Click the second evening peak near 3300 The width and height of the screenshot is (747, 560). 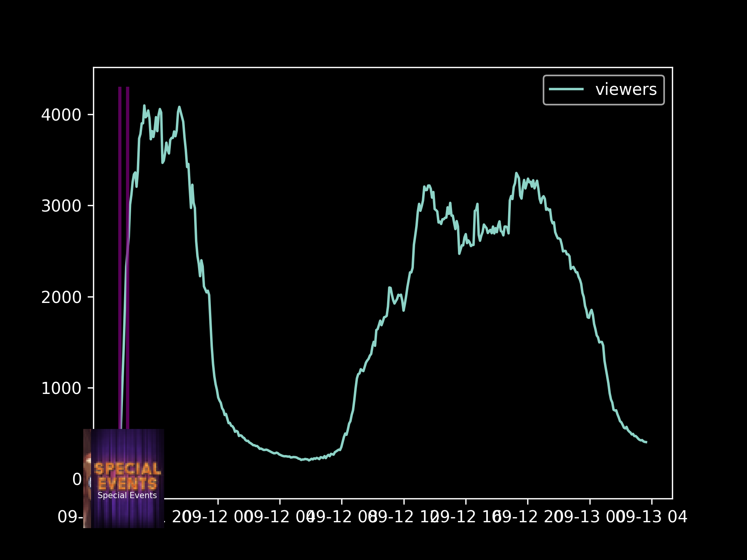click(x=516, y=173)
